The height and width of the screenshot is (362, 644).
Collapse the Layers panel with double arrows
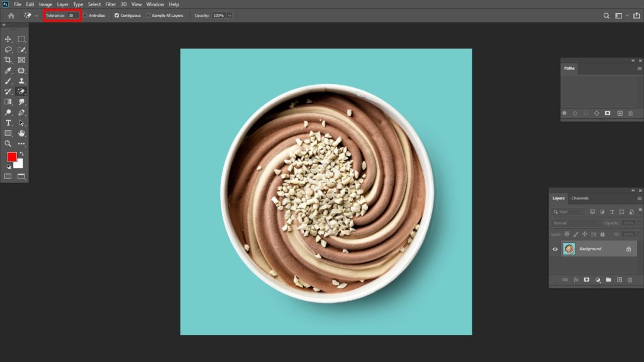click(x=633, y=190)
